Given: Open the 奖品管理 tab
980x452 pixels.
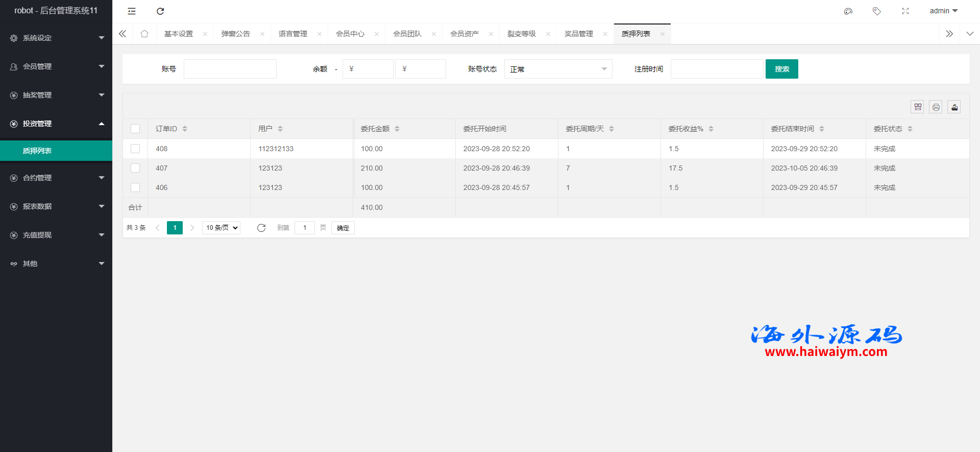Looking at the screenshot, I should tap(579, 34).
